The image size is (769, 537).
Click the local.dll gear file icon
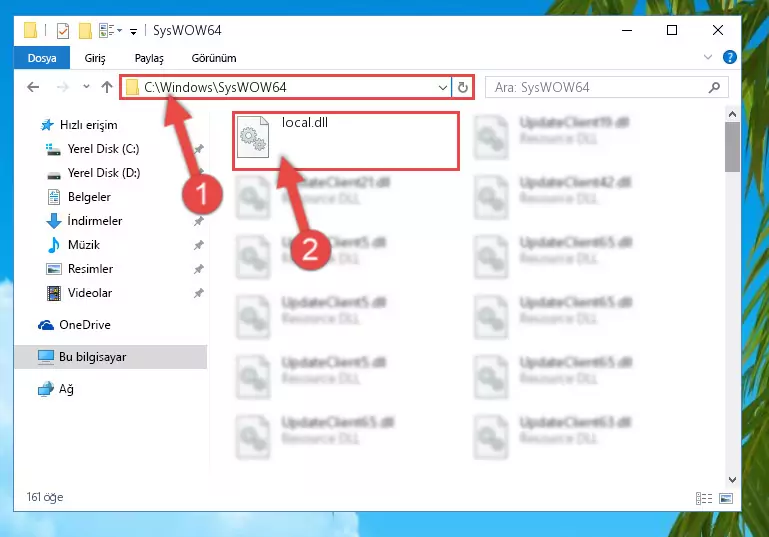tap(253, 137)
